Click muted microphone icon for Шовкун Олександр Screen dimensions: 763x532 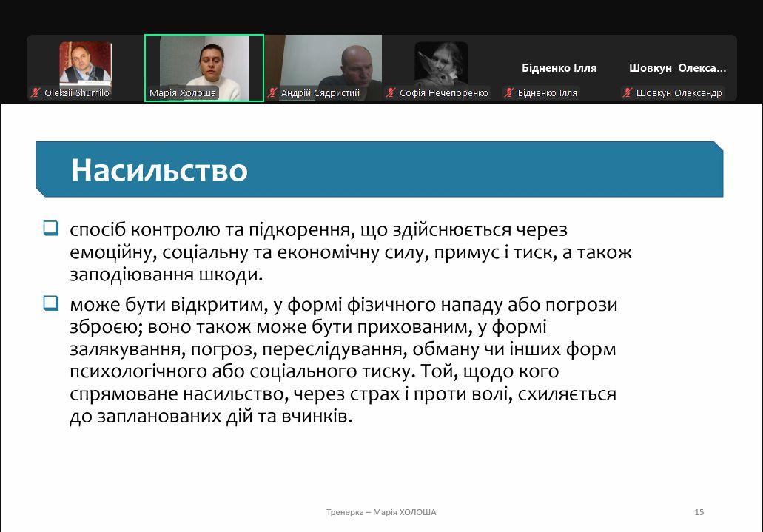point(628,92)
